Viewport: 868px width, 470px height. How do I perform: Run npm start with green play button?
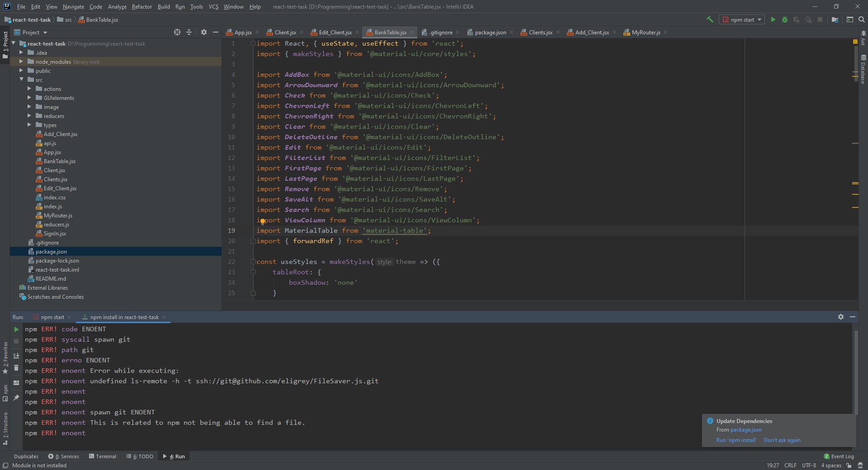773,19
